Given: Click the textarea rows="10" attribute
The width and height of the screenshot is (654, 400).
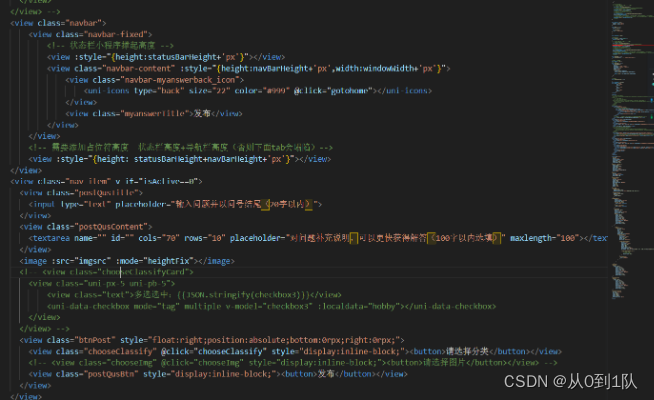Looking at the screenshot, I should pos(204,238).
